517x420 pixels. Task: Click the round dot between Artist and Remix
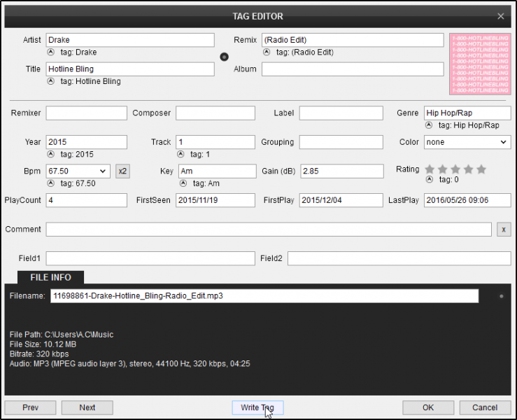(x=224, y=57)
